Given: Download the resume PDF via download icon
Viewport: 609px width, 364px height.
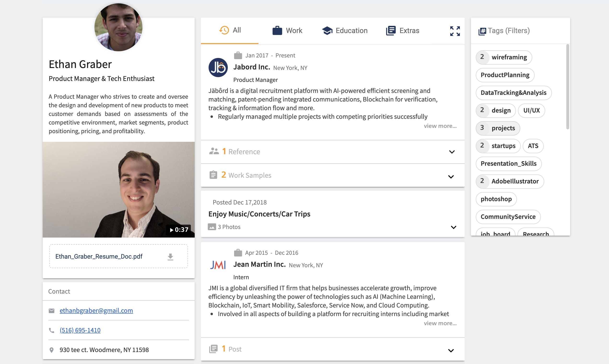Looking at the screenshot, I should click(x=170, y=256).
